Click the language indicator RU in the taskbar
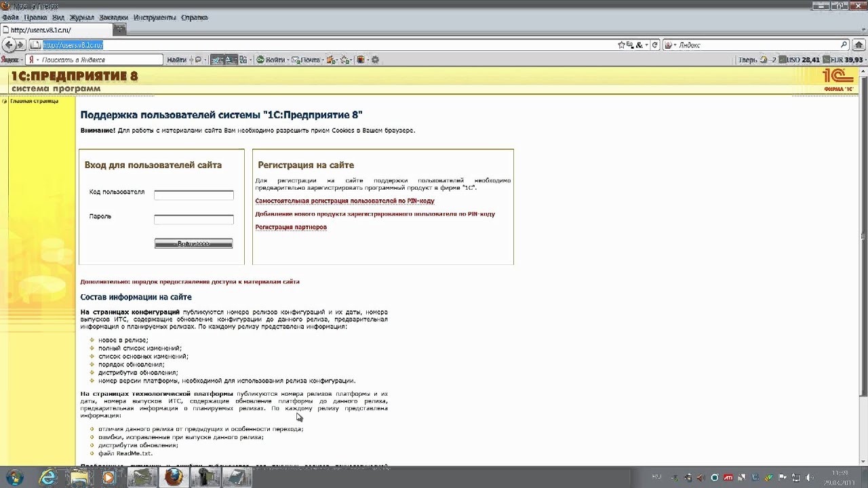This screenshot has width=868, height=488. (x=656, y=477)
